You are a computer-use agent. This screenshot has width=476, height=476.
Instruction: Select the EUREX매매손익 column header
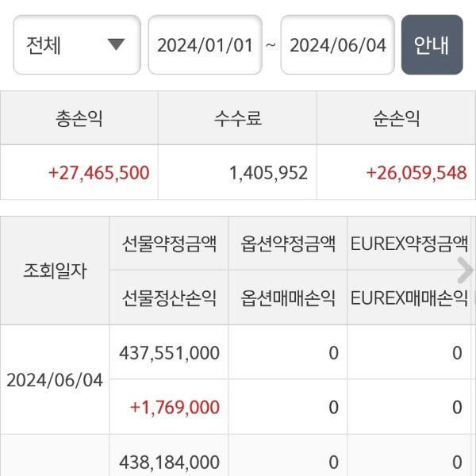(x=409, y=298)
